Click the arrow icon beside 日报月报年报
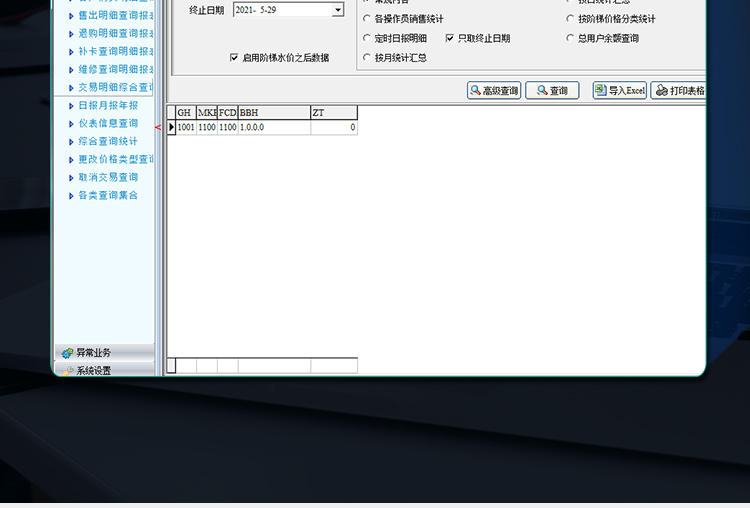Screen dimensions: 750x508 [x=70, y=105]
